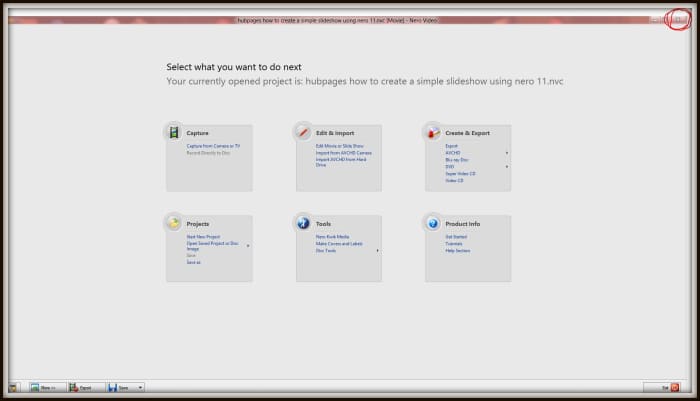This screenshot has width=700, height=401.
Task: Select AVCHD under Create & Export
Action: [x=453, y=153]
